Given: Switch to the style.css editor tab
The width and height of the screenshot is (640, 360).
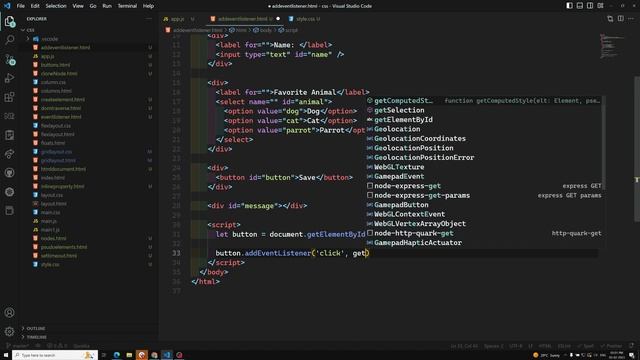Looking at the screenshot, I should click(x=304, y=19).
